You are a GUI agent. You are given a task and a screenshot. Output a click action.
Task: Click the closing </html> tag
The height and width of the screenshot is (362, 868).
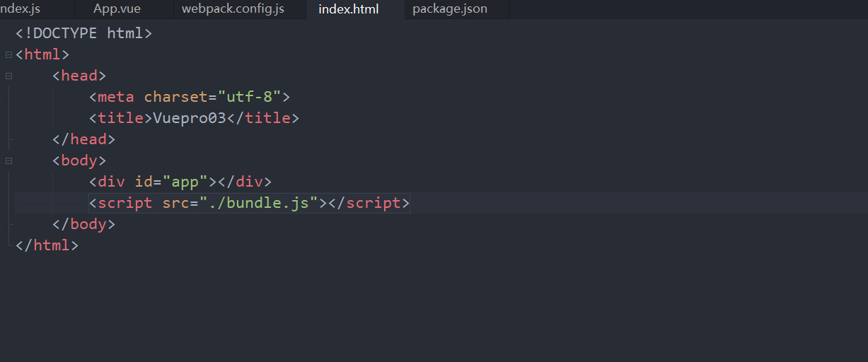pyautogui.click(x=47, y=245)
